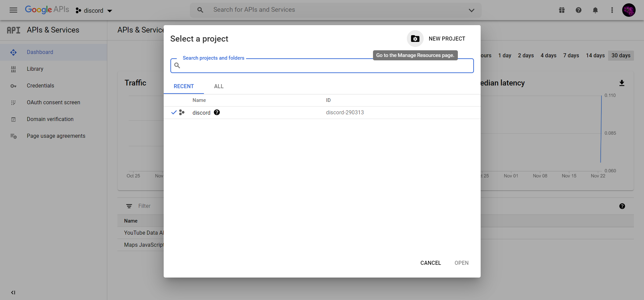Viewport: 644px width, 300px height.
Task: Click the Filter icon above the table
Action: pos(129,206)
